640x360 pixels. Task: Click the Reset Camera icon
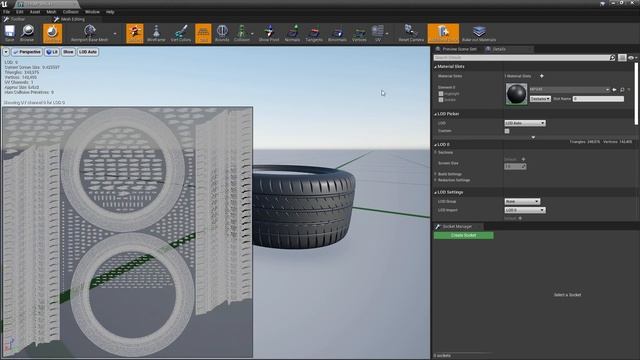coord(411,33)
